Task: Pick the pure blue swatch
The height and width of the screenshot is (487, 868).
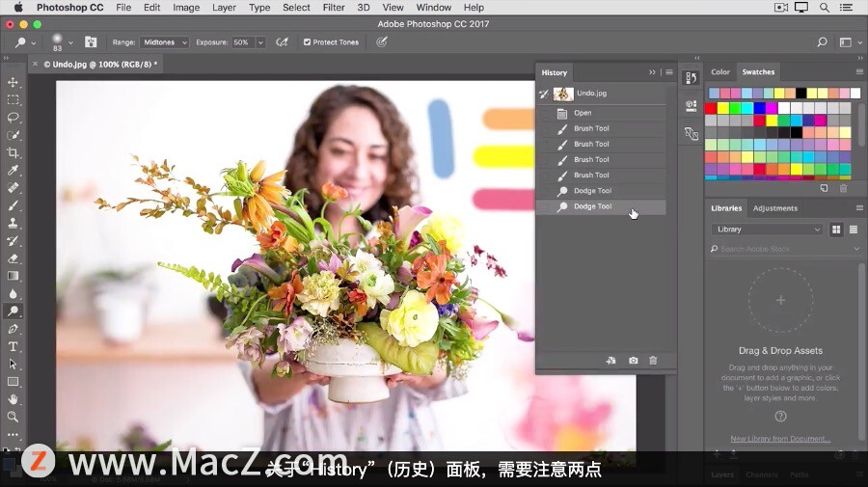Action: click(760, 108)
